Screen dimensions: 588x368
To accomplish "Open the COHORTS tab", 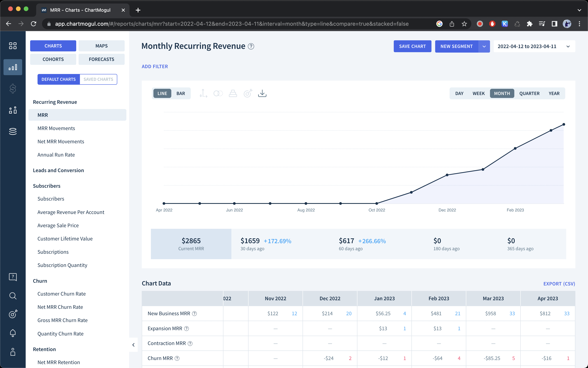I will point(53,59).
